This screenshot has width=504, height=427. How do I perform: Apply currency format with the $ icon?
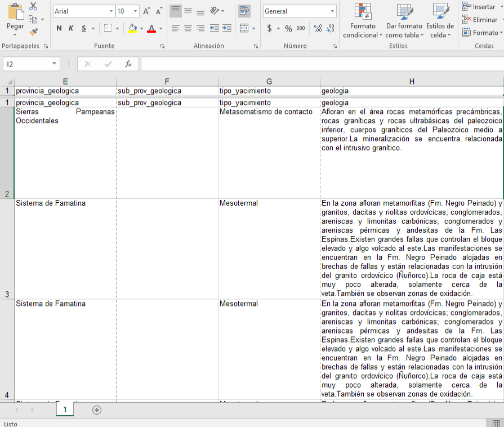point(269,28)
